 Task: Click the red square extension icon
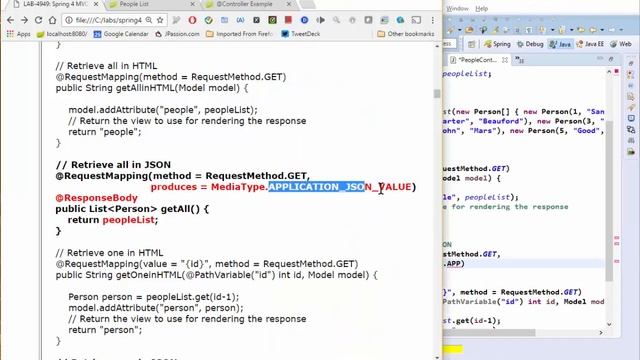click(x=288, y=20)
